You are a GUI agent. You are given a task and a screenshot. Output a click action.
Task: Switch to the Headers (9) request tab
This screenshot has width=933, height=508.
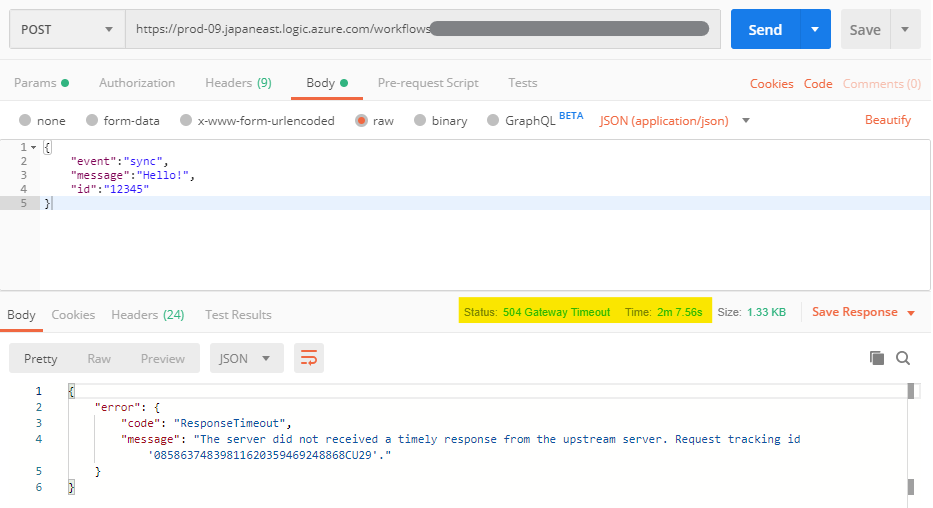point(238,83)
